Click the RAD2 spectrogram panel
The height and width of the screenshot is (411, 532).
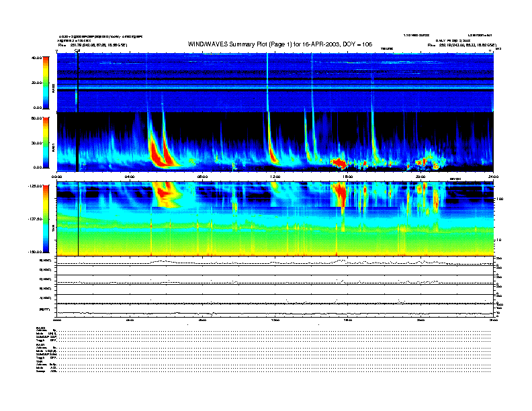275,83
